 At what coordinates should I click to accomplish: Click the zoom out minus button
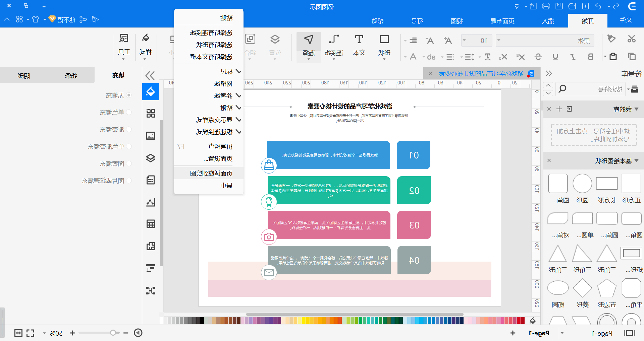(x=126, y=333)
